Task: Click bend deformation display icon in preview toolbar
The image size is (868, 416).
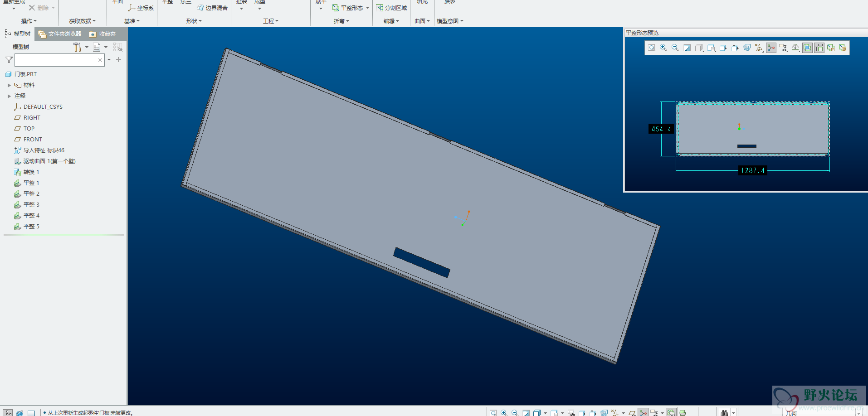Action: click(x=795, y=48)
